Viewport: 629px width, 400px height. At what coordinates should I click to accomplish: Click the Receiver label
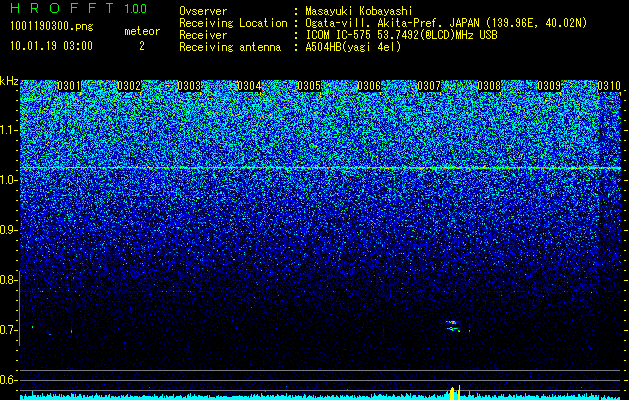[203, 35]
